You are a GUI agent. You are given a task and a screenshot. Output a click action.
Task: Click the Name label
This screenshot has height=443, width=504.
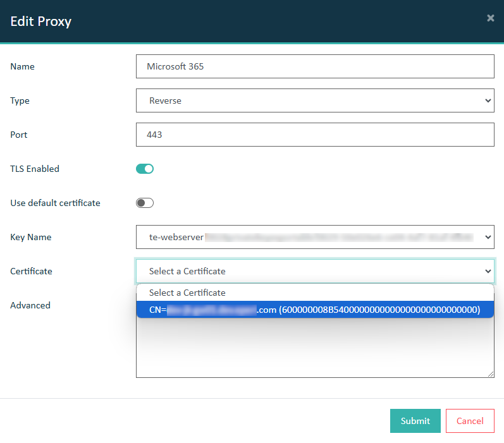click(23, 66)
